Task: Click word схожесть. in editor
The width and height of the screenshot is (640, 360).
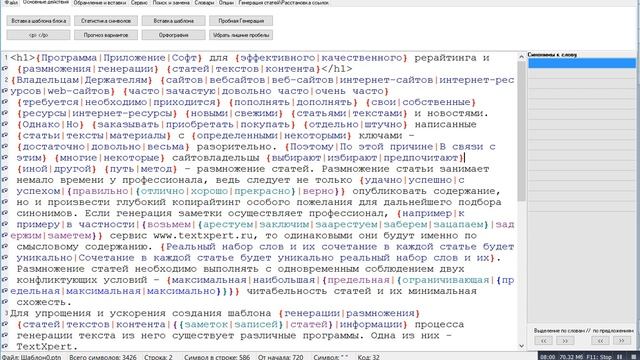Action: (44, 302)
